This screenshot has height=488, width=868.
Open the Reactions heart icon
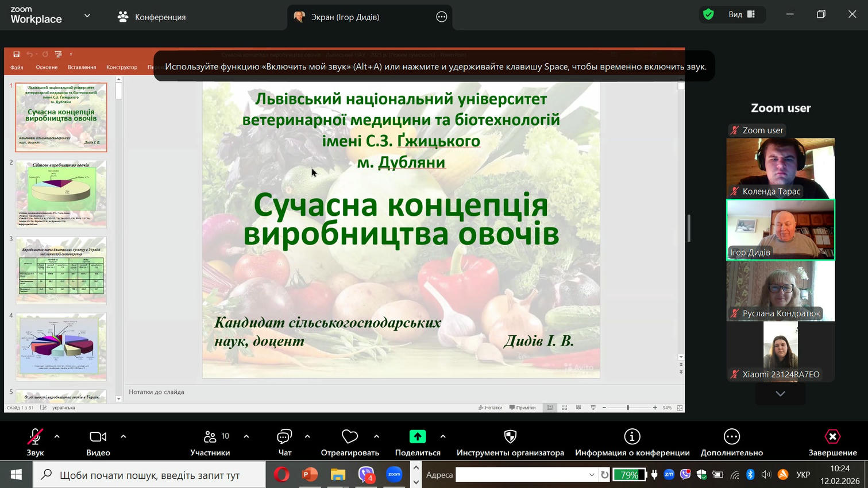point(349,437)
